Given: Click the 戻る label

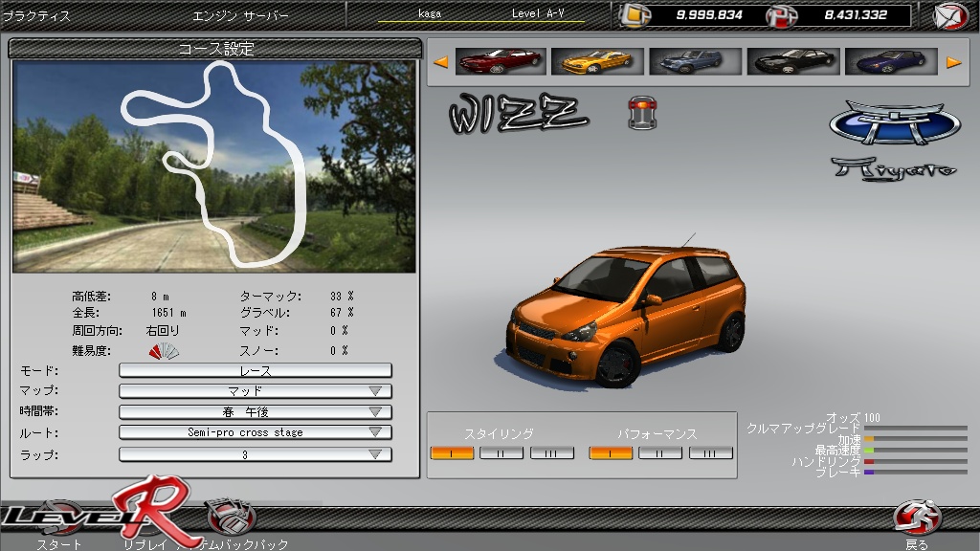Looking at the screenshot, I should pyautogui.click(x=916, y=544).
